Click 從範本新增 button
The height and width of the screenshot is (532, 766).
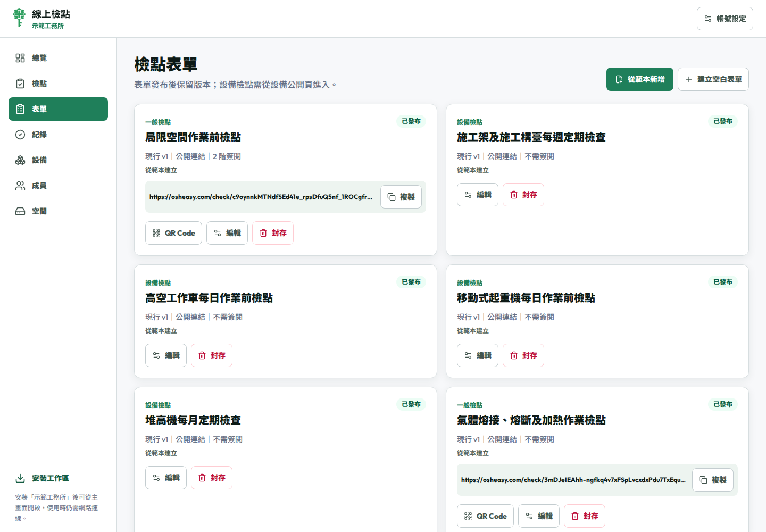pyautogui.click(x=639, y=79)
